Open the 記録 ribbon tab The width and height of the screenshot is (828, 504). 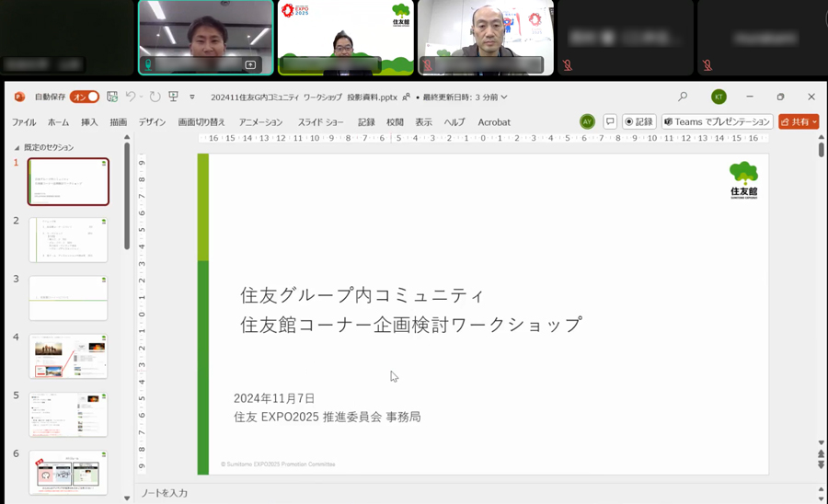point(366,122)
